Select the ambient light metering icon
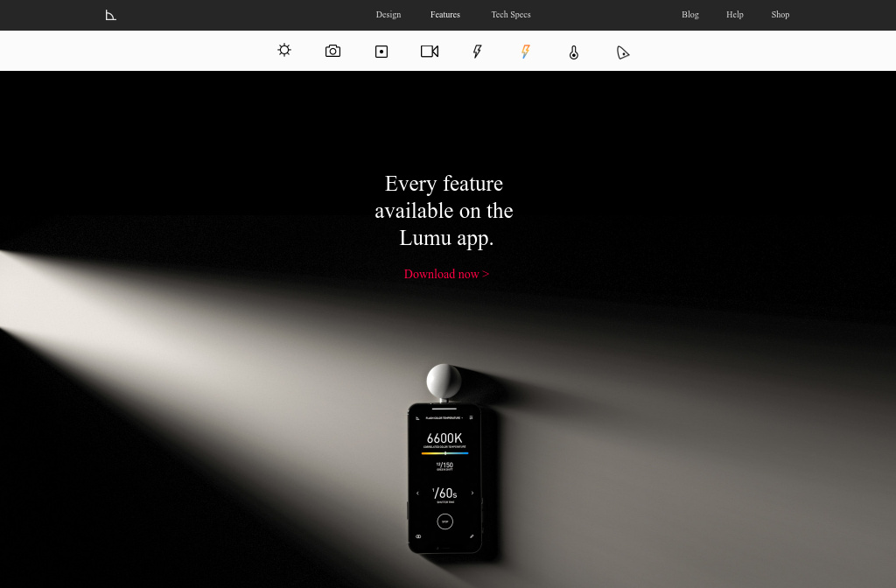The width and height of the screenshot is (896, 588). tap(284, 51)
